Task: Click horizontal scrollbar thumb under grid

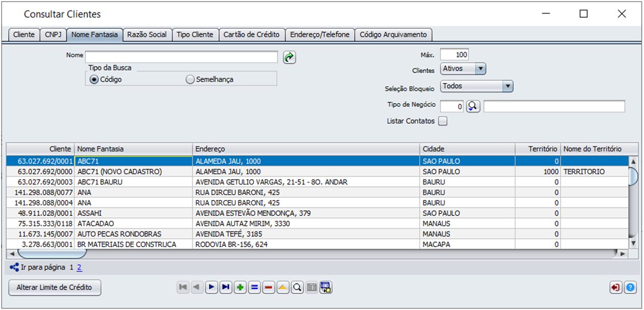Action: coord(52,254)
